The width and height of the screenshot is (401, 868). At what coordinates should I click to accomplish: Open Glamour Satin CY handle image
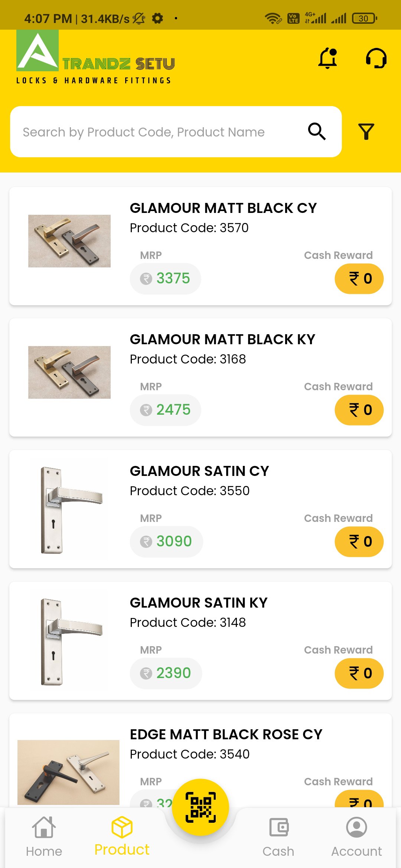click(69, 509)
